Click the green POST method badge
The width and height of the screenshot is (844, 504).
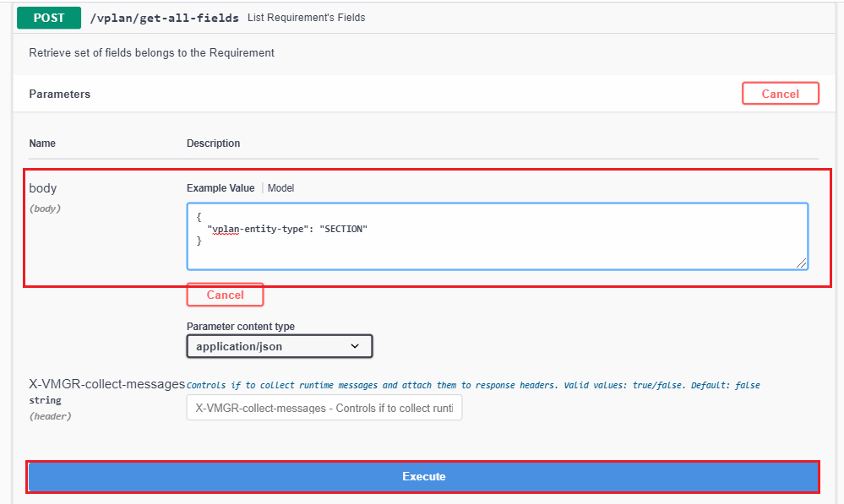coord(49,17)
